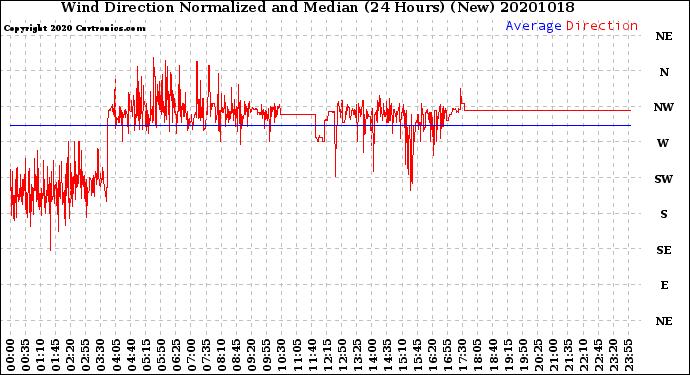Click the top 'NE' y-axis label
Viewport: 690px width, 375px height.
tap(664, 37)
